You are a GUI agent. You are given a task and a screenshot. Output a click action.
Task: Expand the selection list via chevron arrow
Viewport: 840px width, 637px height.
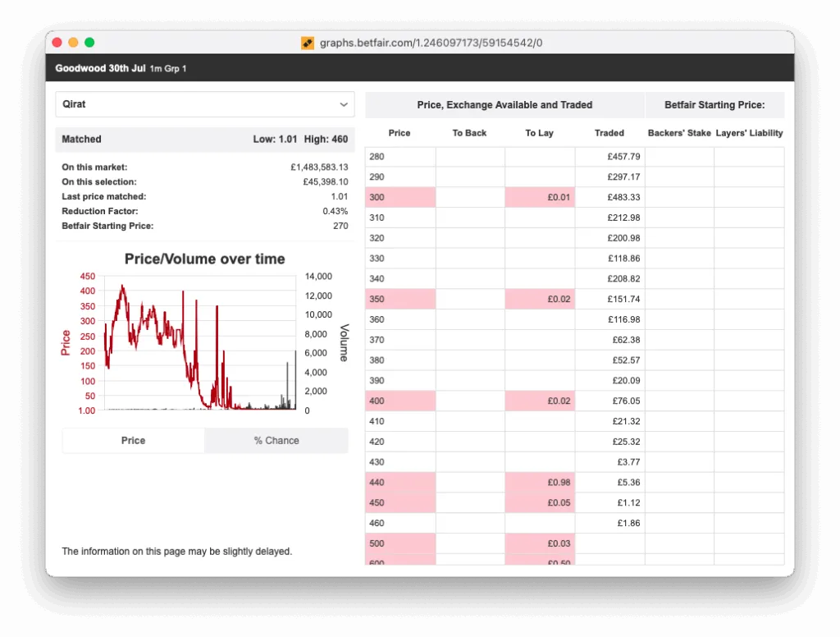click(x=344, y=104)
